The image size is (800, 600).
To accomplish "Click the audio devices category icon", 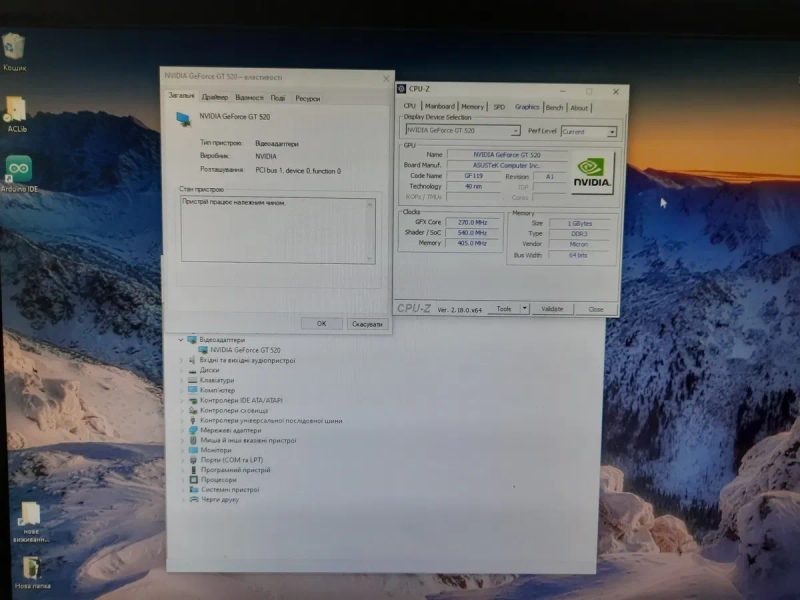I will coord(192,360).
